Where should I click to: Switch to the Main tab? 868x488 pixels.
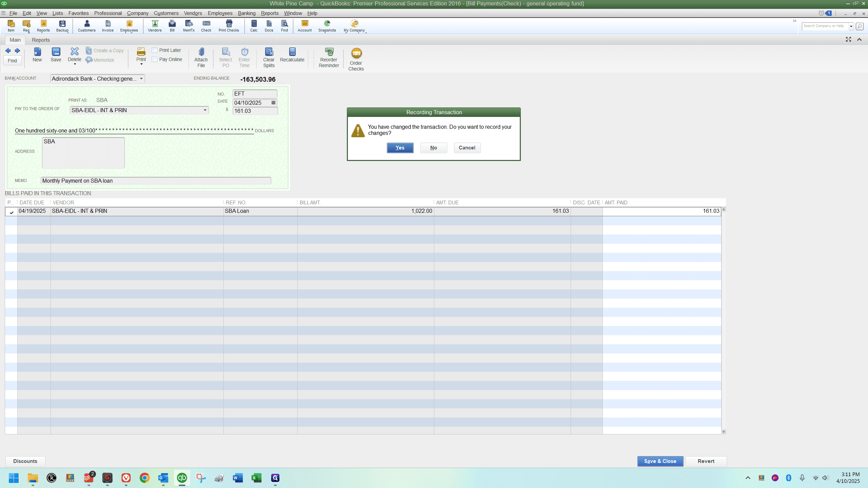point(15,40)
